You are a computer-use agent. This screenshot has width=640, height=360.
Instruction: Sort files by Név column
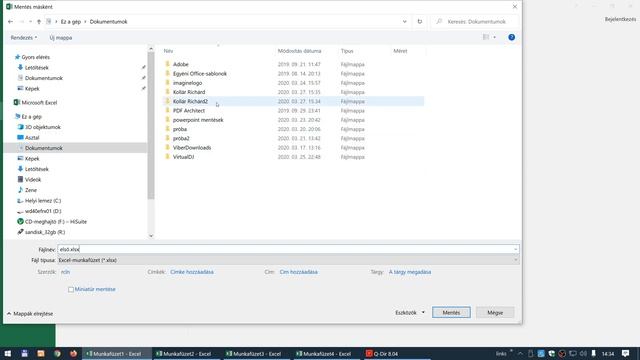[169, 51]
